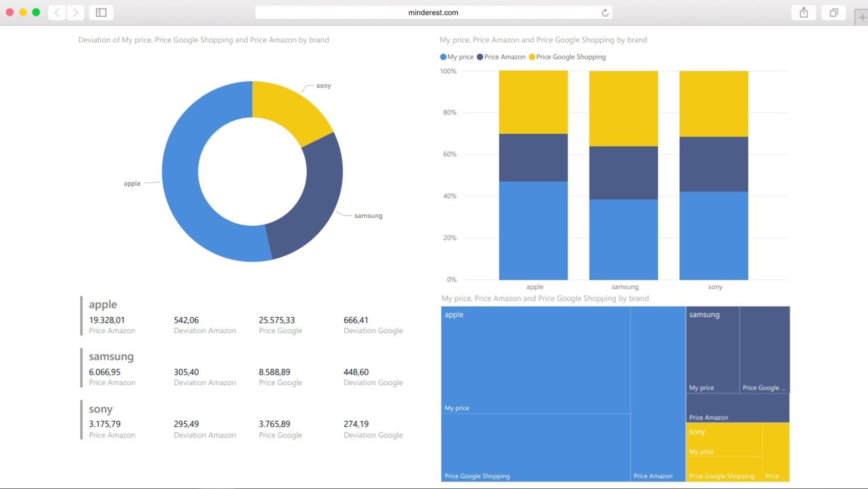Click apple Deviation Google value 666,41
868x489 pixels.
[x=356, y=320]
